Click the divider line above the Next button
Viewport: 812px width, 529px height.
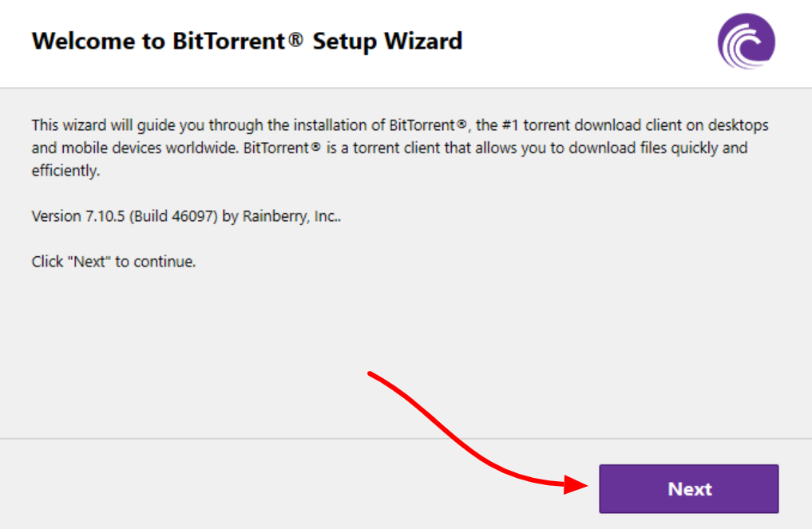tap(406, 438)
